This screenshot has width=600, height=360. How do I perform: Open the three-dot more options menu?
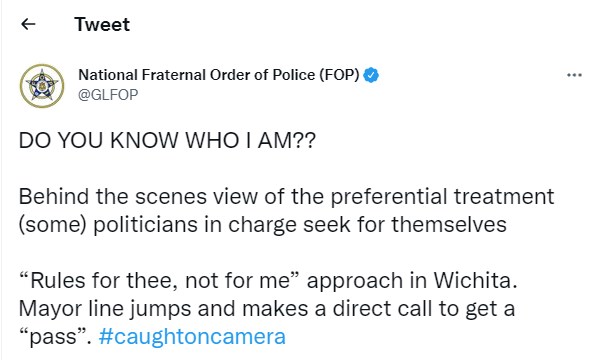[574, 75]
